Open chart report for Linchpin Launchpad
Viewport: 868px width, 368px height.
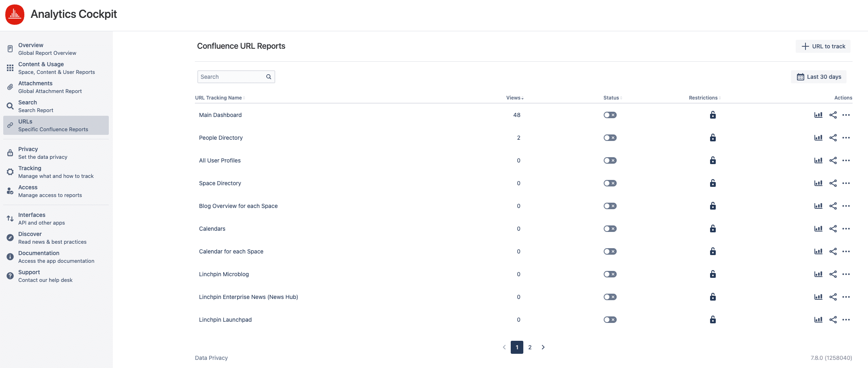coord(818,320)
